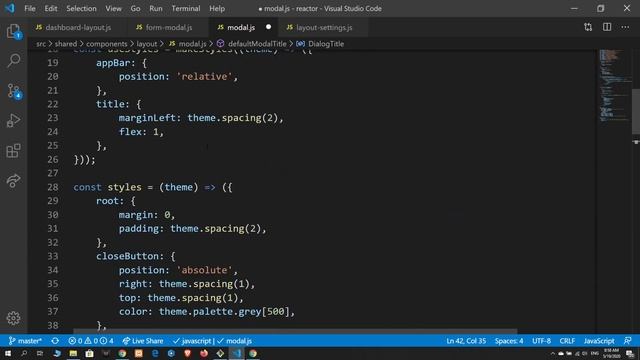Image resolution: width=640 pixels, height=360 pixels.
Task: Click the Synchronize Changes status icon
Action: click(55, 341)
